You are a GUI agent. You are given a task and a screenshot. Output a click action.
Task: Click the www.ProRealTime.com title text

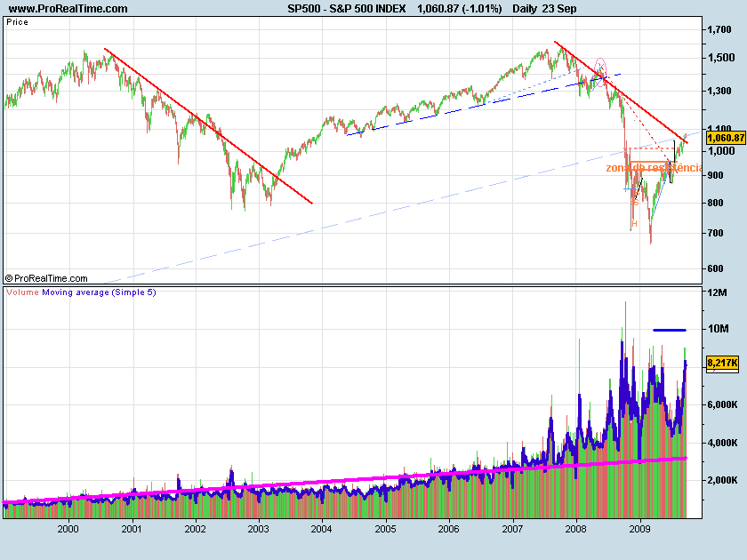tap(68, 9)
